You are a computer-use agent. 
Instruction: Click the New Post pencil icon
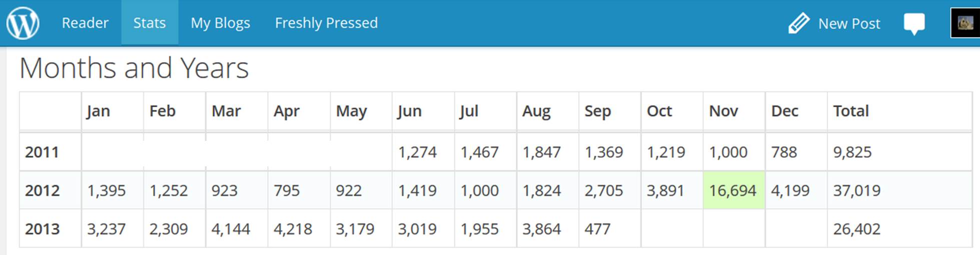pyautogui.click(x=798, y=23)
